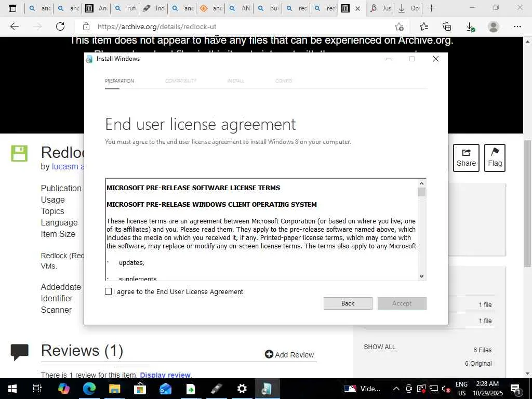Open the MLB Video news taskbar widget
Screen dimensions: 532x399
362,389
